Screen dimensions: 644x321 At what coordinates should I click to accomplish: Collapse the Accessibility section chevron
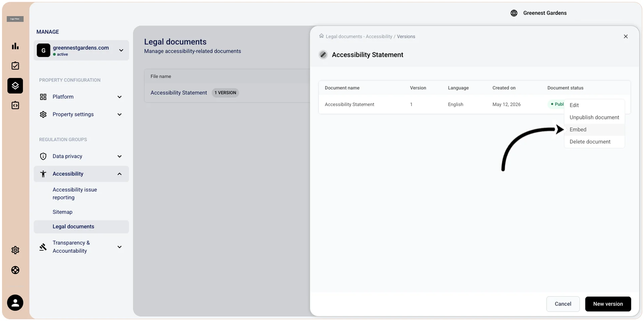click(x=120, y=174)
